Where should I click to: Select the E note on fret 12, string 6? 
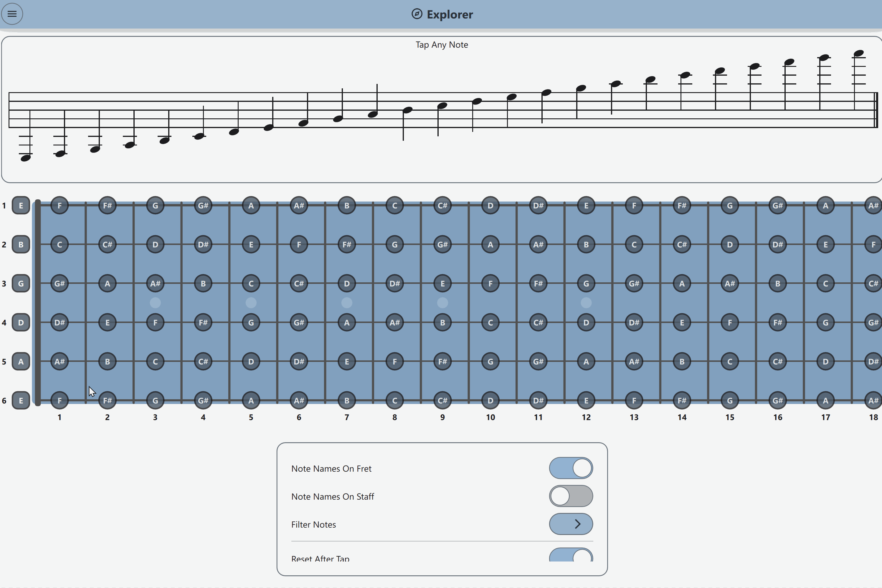click(x=586, y=400)
